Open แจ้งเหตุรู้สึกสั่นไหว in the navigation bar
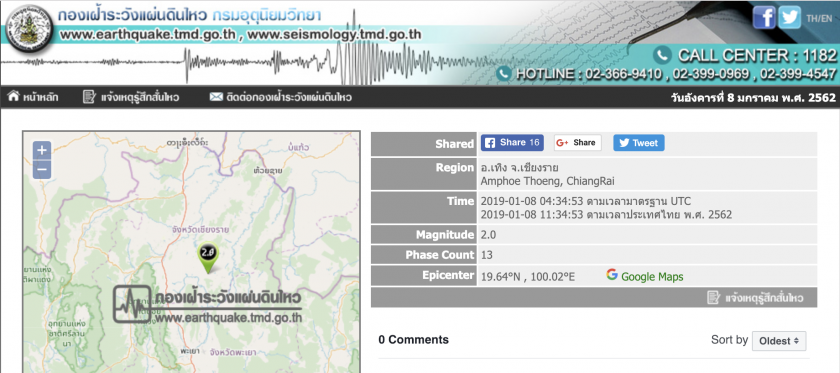The image size is (840, 373). click(x=131, y=98)
